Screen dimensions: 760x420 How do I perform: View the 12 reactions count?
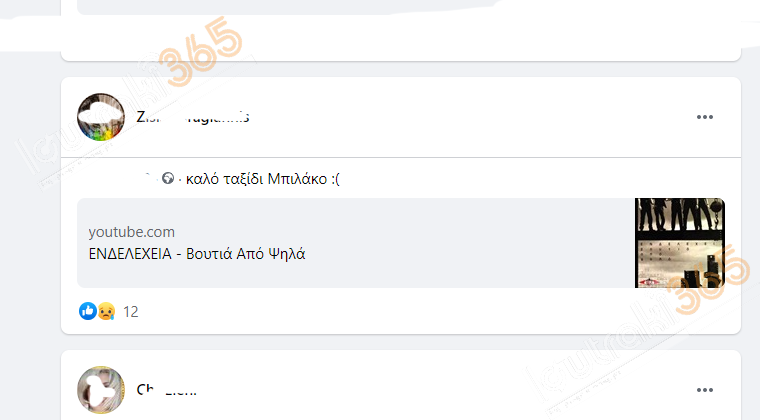tap(130, 311)
